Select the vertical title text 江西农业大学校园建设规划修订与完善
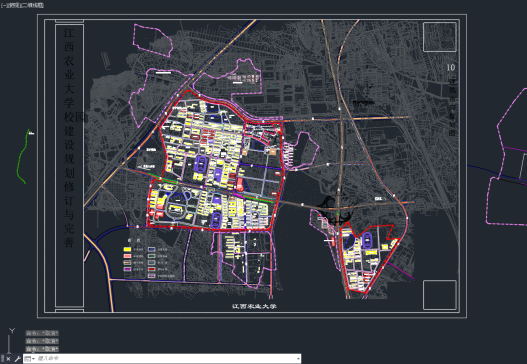The width and height of the screenshot is (527, 364). (x=69, y=138)
